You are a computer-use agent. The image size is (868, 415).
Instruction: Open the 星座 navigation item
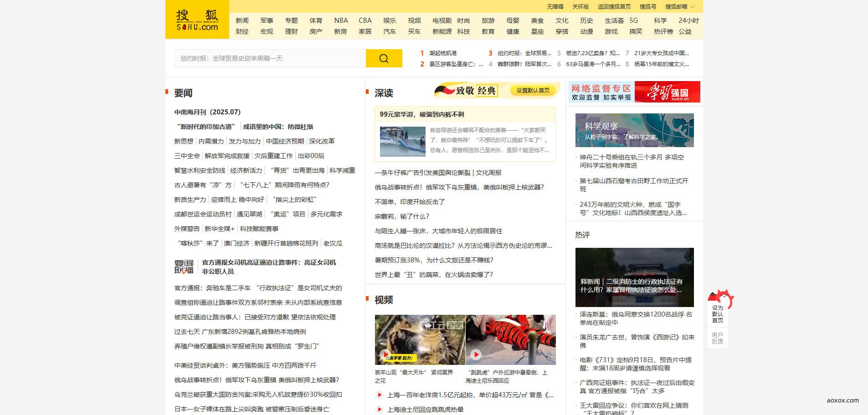(x=537, y=31)
